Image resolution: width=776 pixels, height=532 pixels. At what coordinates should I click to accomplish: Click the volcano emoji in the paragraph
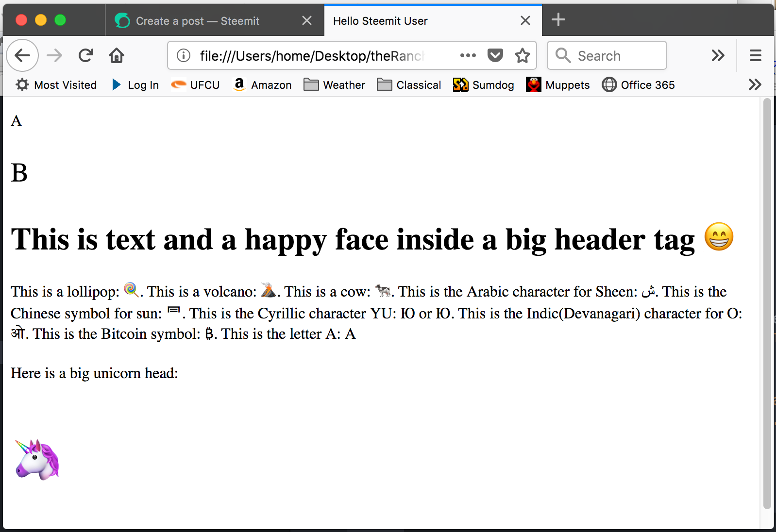pyautogui.click(x=268, y=290)
